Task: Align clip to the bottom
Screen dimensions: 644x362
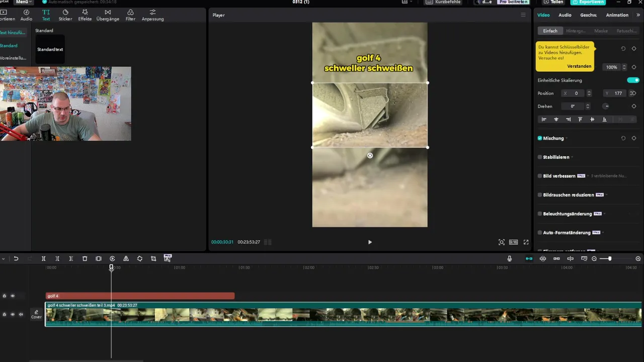Action: [x=604, y=120]
